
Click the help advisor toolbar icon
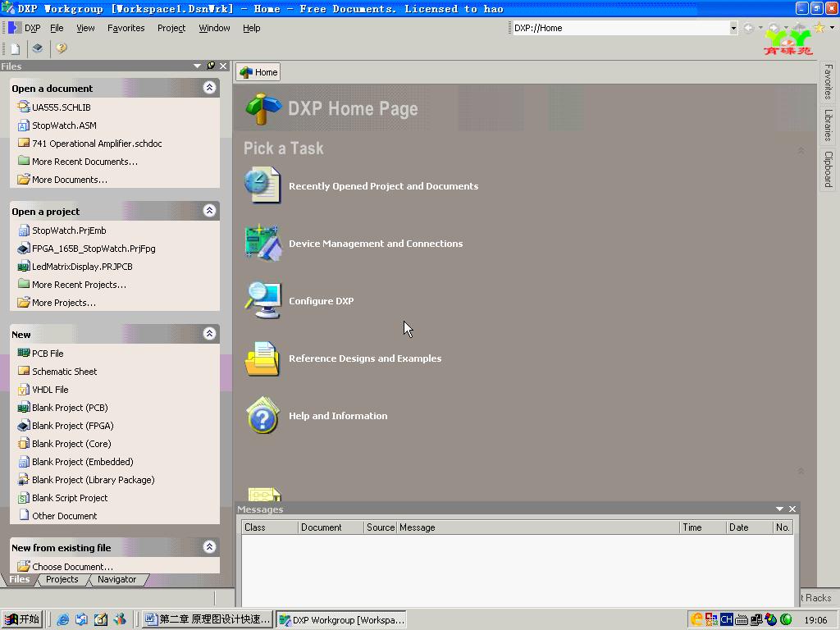[x=61, y=48]
